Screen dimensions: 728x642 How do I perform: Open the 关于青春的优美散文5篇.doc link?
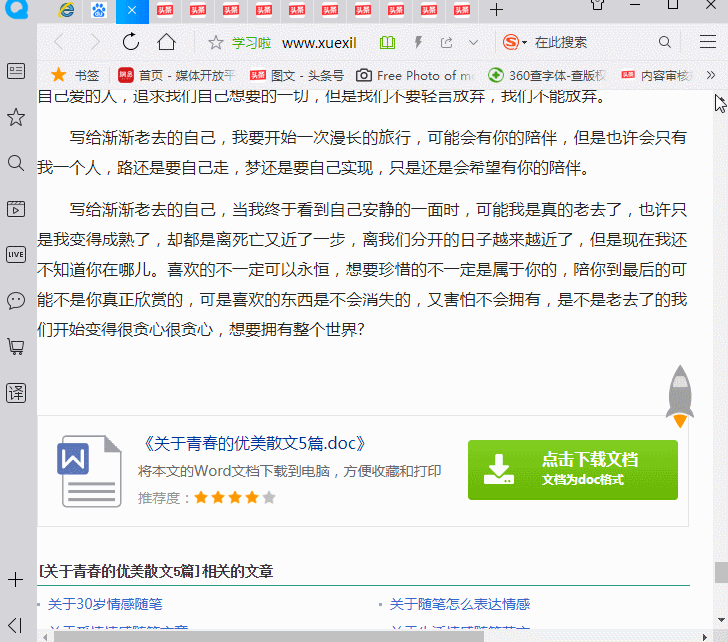253,443
